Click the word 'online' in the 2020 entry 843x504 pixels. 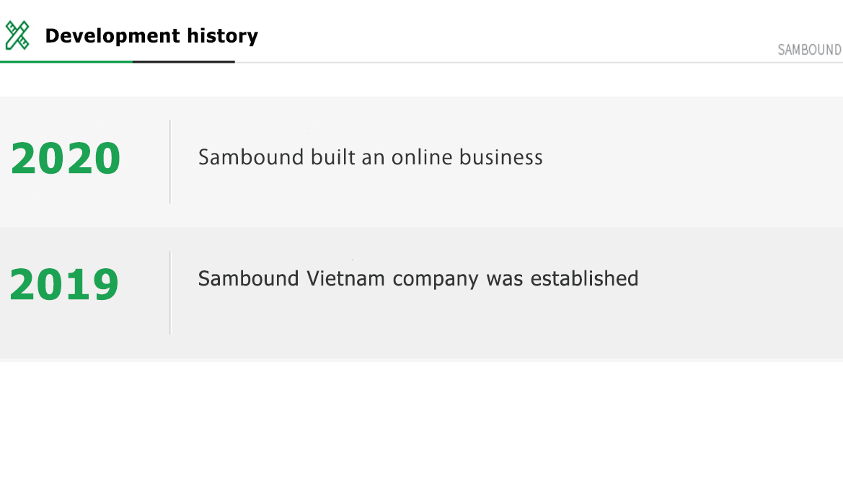pos(422,157)
